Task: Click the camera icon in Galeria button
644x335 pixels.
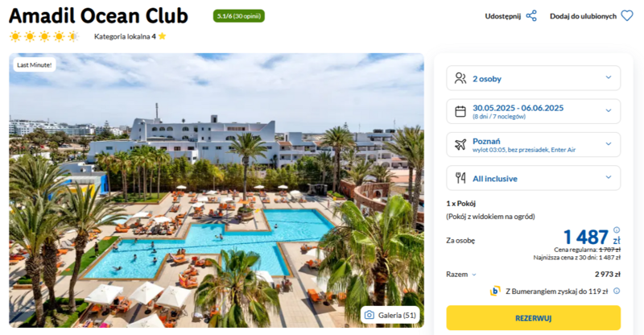Action: click(x=369, y=315)
